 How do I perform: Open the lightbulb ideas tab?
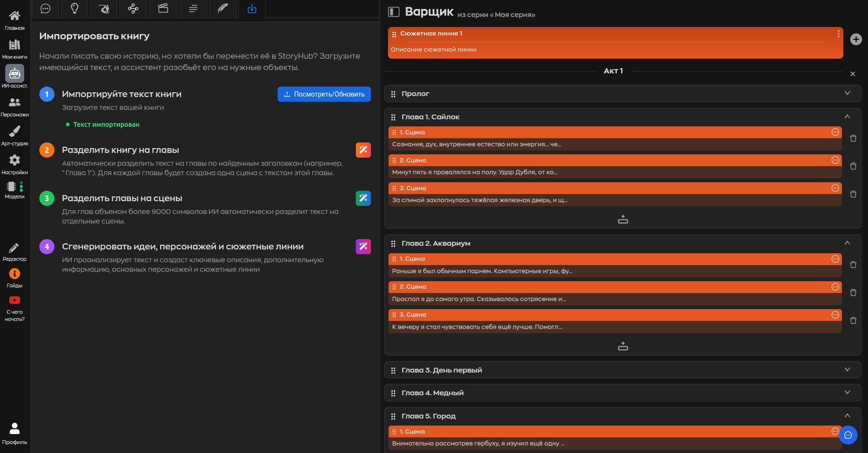click(74, 9)
